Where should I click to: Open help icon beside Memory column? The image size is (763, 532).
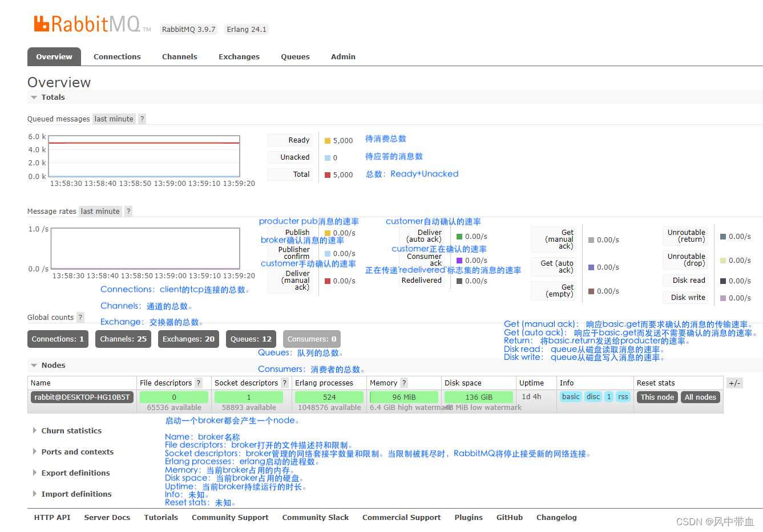click(404, 383)
